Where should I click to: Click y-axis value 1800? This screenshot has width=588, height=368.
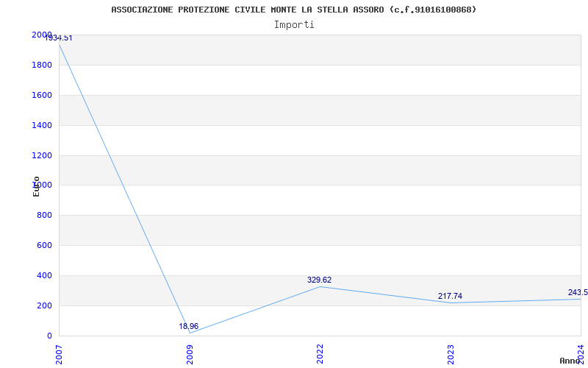click(x=42, y=65)
